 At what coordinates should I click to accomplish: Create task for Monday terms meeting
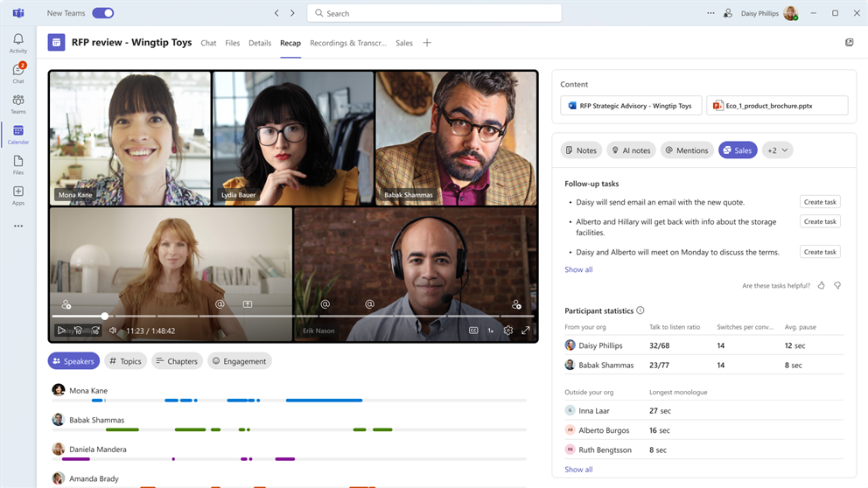tap(820, 252)
